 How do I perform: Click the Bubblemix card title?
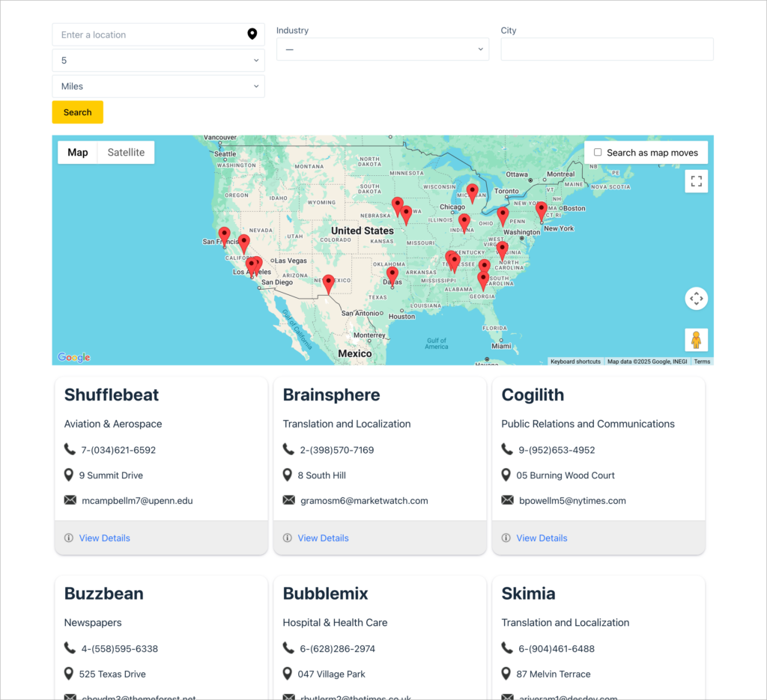(325, 594)
